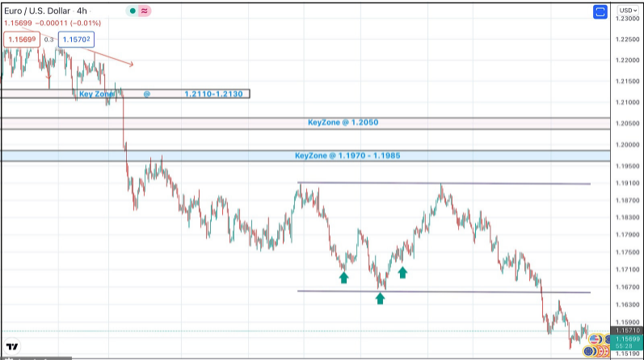
Task: Select the leftmost green up arrow marker
Action: pos(343,278)
